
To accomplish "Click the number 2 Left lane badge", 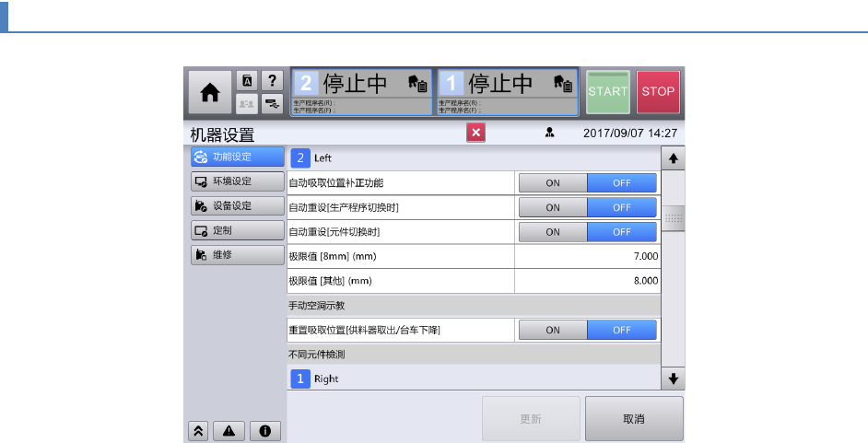I will (300, 158).
